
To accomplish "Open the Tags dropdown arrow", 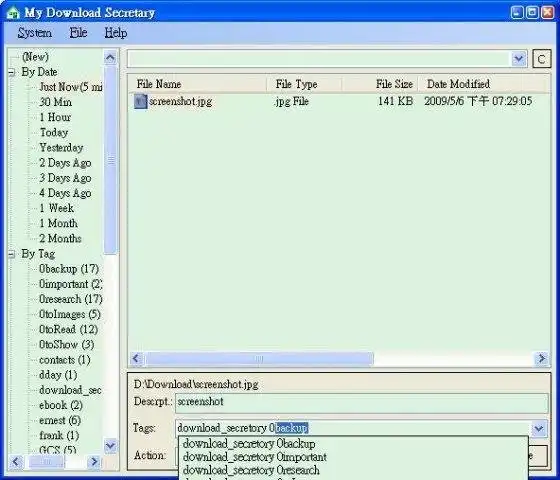I will point(539,428).
